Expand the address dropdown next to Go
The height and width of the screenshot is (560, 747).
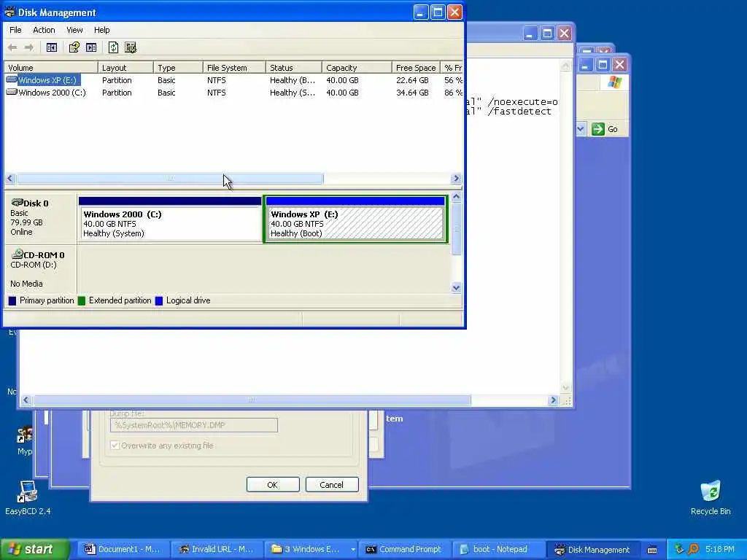581,129
